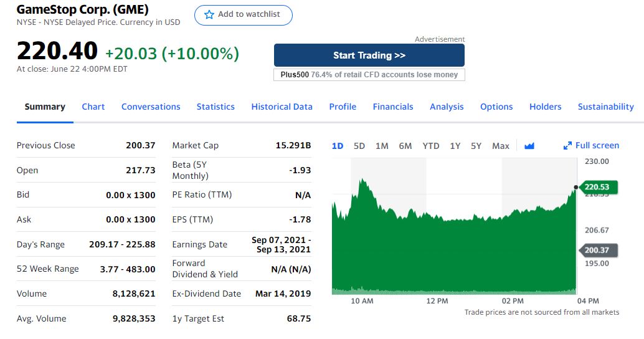
Task: Click the +20.03 (+10.00%) change figure
Action: click(172, 54)
